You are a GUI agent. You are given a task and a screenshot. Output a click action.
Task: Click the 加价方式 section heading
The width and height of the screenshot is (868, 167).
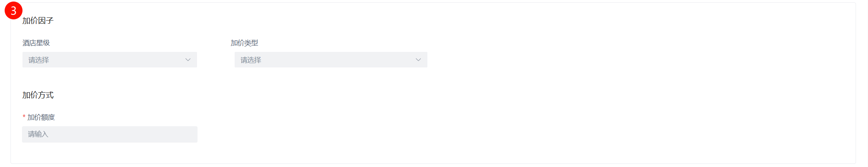click(x=38, y=95)
